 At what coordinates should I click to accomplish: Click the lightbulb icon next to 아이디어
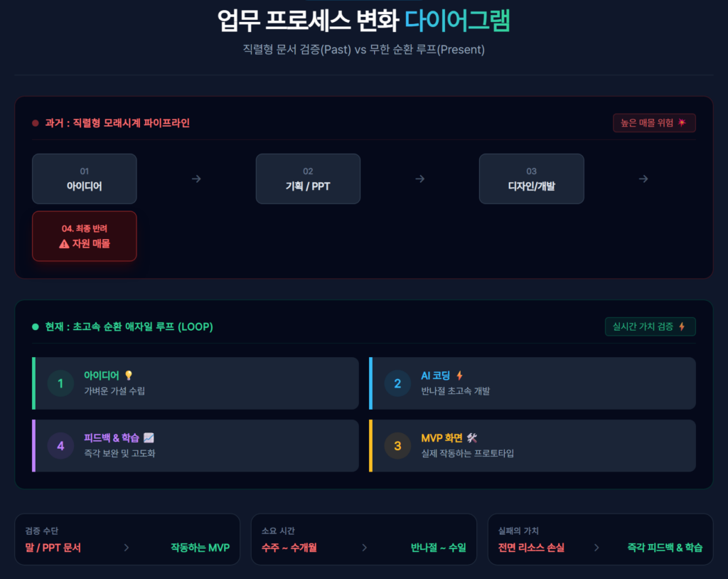(129, 376)
